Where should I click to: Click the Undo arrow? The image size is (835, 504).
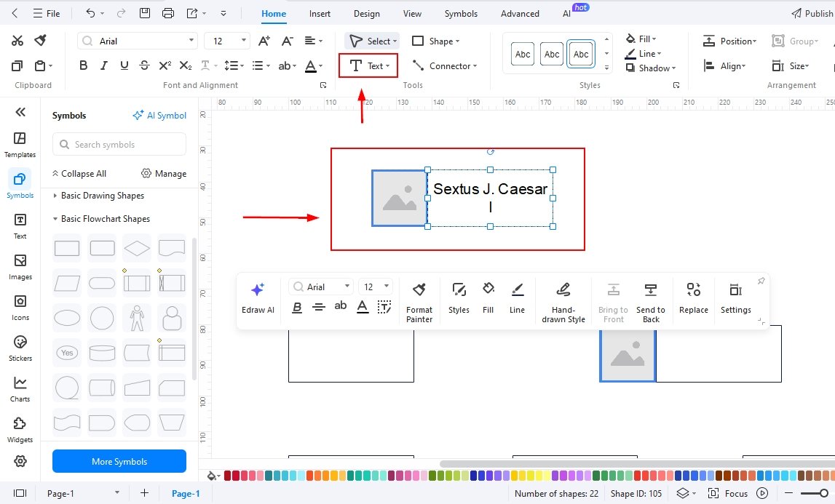[90, 13]
